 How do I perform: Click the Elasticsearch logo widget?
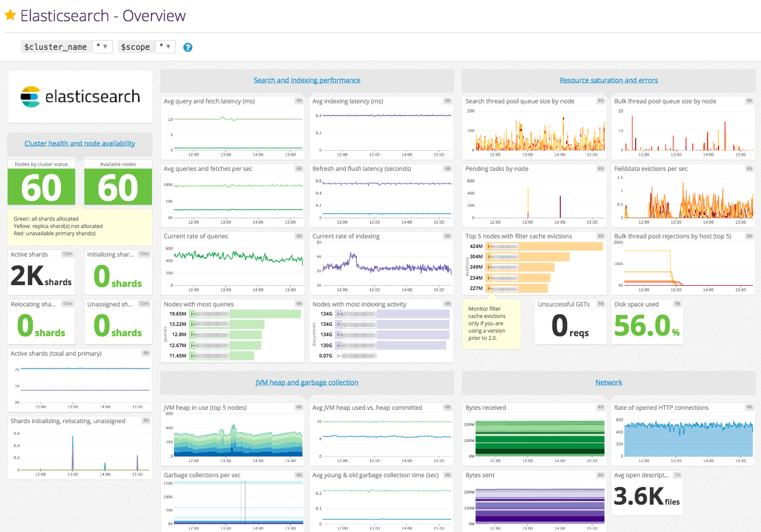tap(80, 96)
